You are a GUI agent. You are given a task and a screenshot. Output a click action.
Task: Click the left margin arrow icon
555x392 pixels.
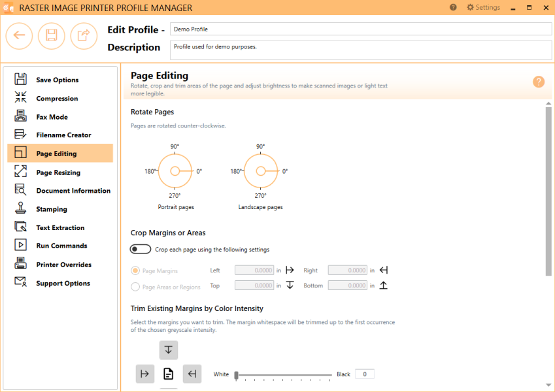[290, 270]
